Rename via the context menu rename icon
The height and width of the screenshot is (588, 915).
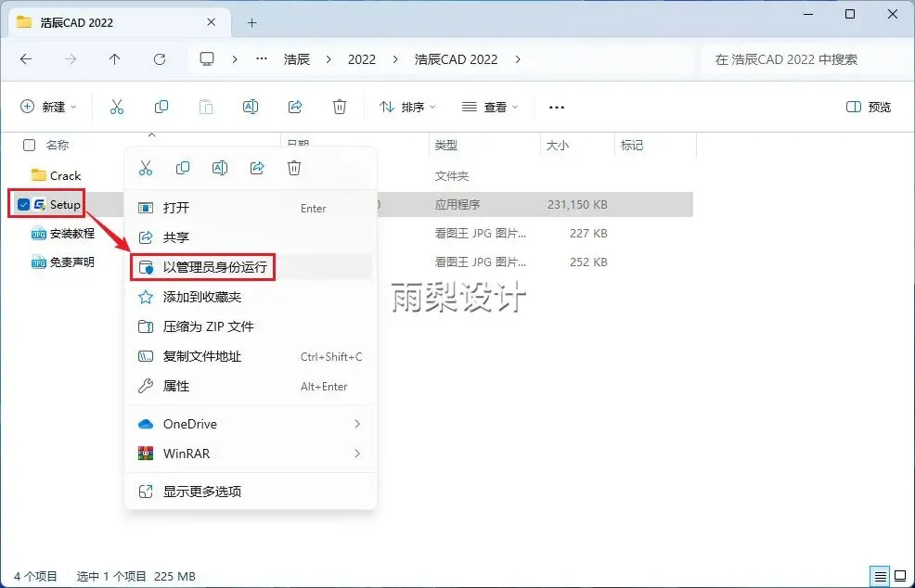(220, 168)
